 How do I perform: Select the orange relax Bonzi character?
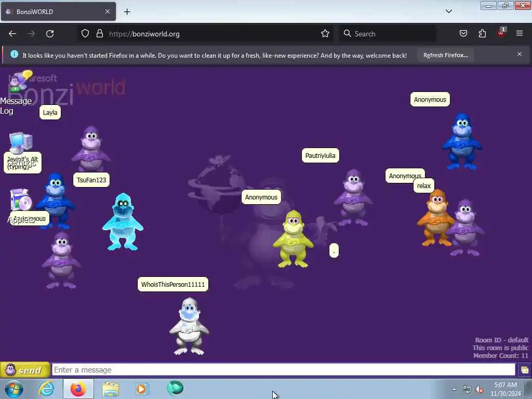[435, 218]
